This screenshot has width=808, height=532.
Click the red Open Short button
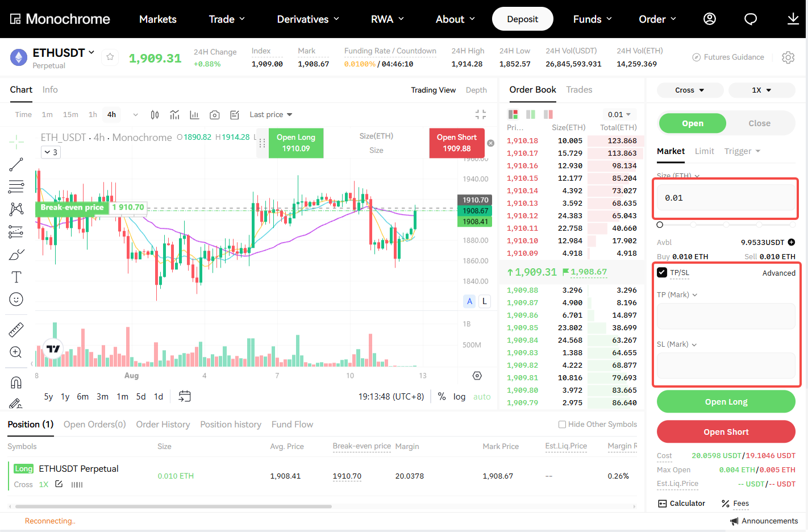coord(726,431)
